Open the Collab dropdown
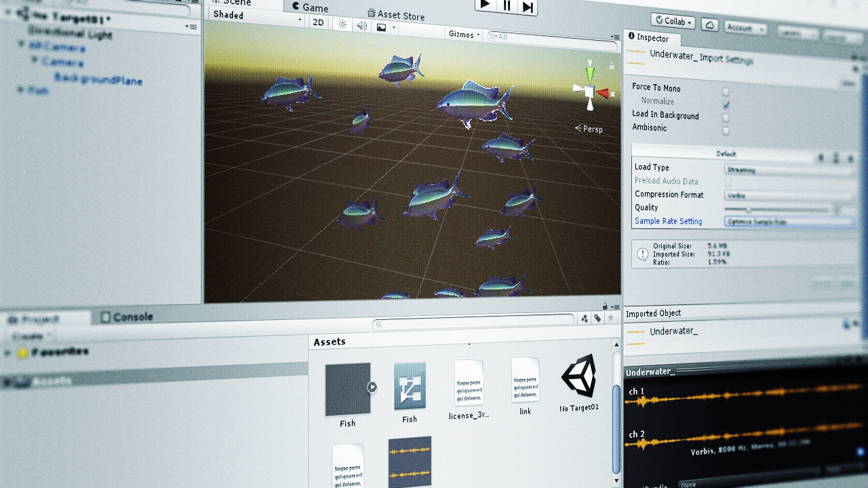The height and width of the screenshot is (488, 868). pos(674,21)
